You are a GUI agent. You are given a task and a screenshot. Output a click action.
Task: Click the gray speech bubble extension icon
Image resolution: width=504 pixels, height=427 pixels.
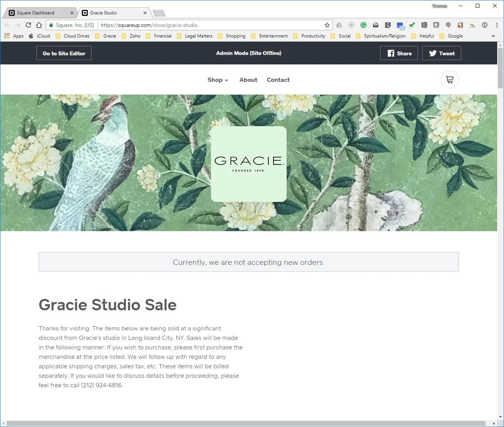(448, 25)
